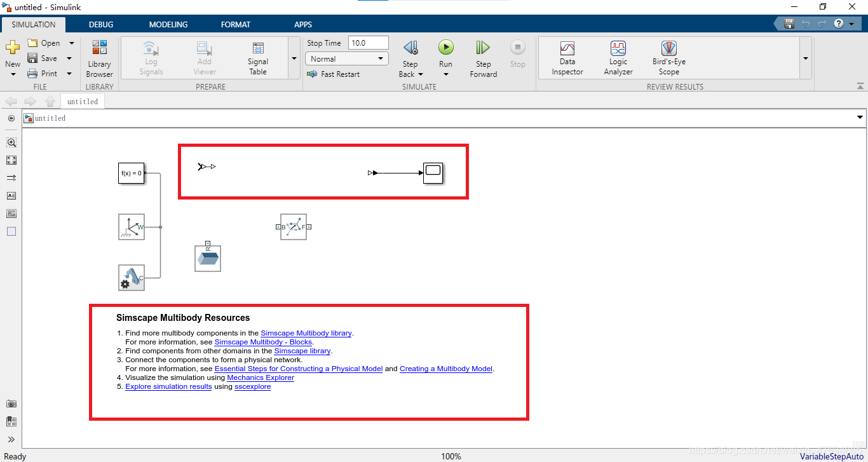Click the VariableStepAuto solver status
The width and height of the screenshot is (868, 462).
(x=832, y=456)
